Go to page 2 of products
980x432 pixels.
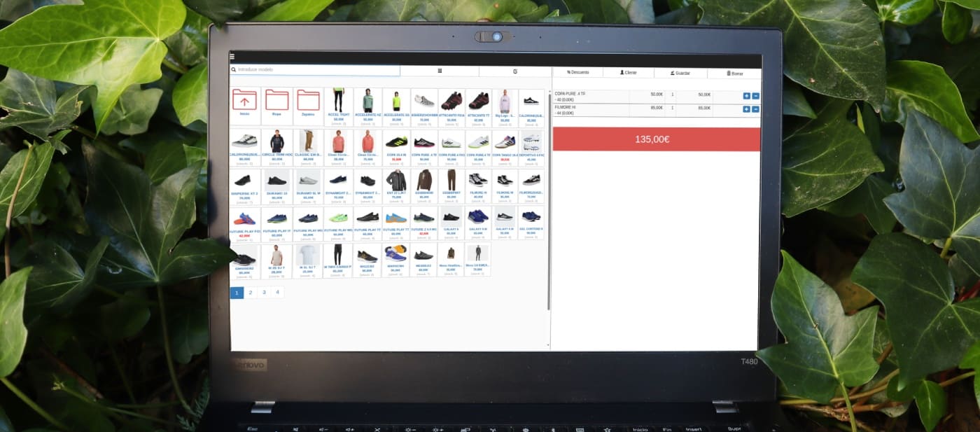tap(251, 293)
